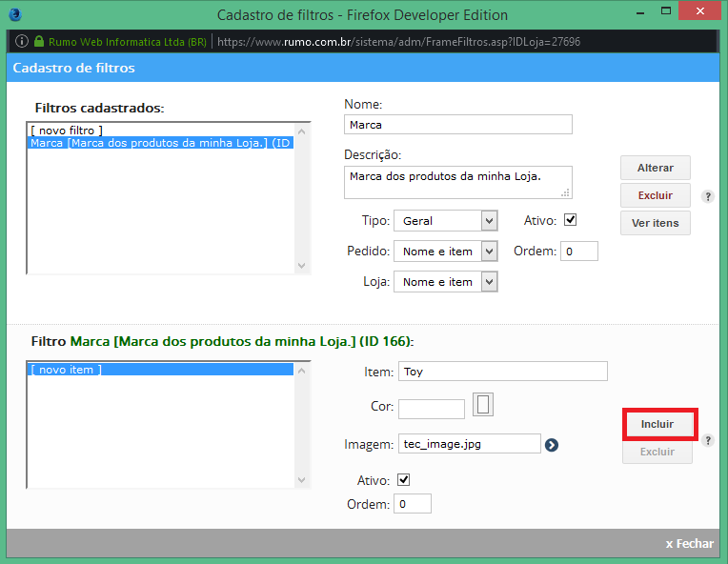The width and height of the screenshot is (728, 564).
Task: Open the Tipo dropdown showing Geral
Action: (x=446, y=220)
